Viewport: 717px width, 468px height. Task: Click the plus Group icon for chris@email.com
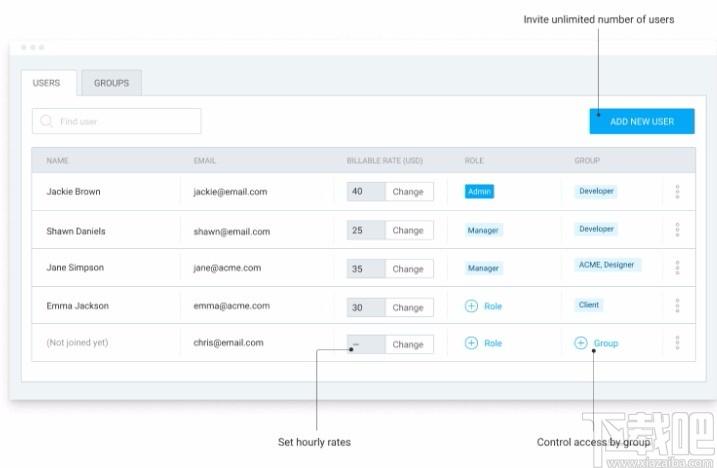click(581, 343)
